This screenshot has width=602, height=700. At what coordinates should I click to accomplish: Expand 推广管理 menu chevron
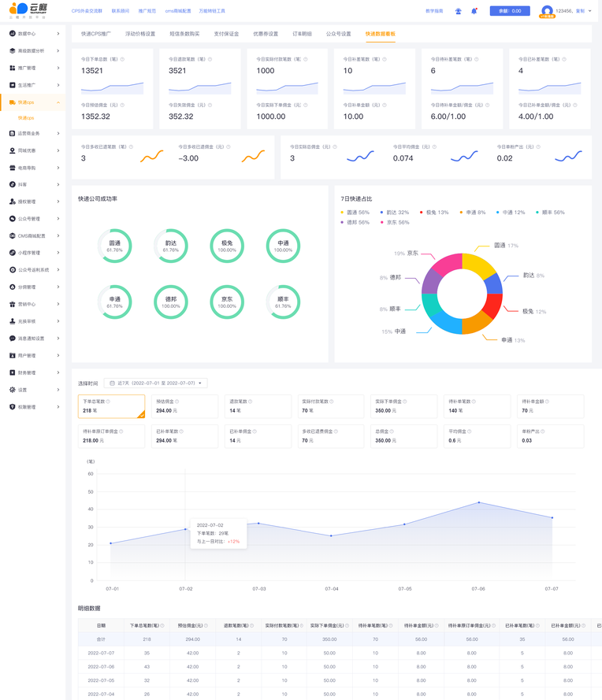point(58,68)
